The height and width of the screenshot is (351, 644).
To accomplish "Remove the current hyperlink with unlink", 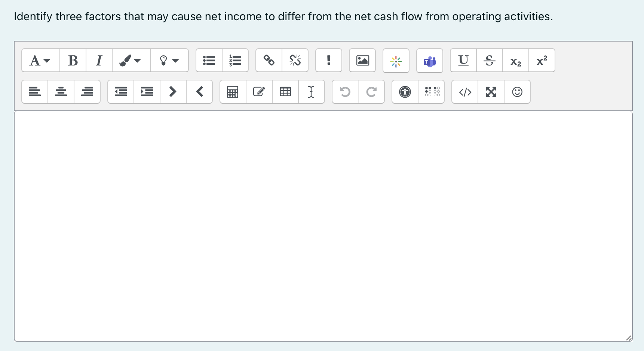I will click(x=295, y=60).
